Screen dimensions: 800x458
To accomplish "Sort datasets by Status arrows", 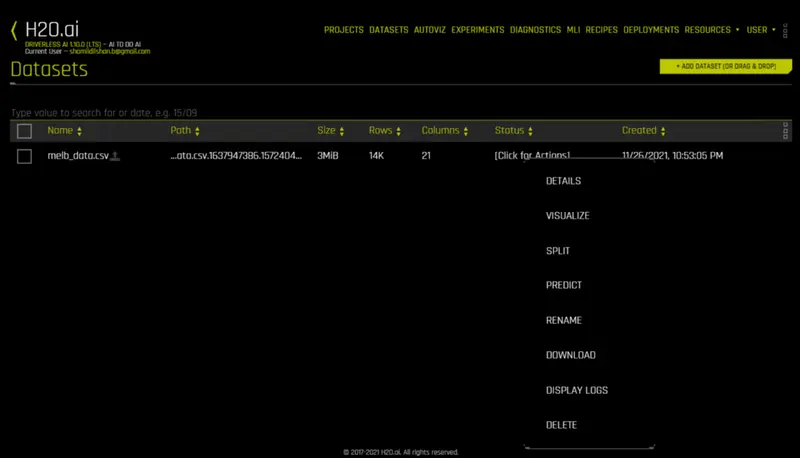I will [531, 131].
